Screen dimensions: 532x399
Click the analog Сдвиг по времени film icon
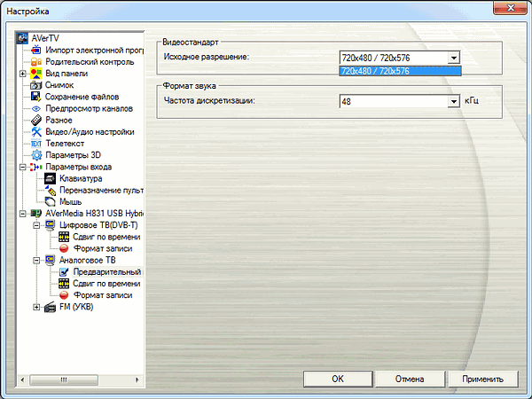pos(64,284)
